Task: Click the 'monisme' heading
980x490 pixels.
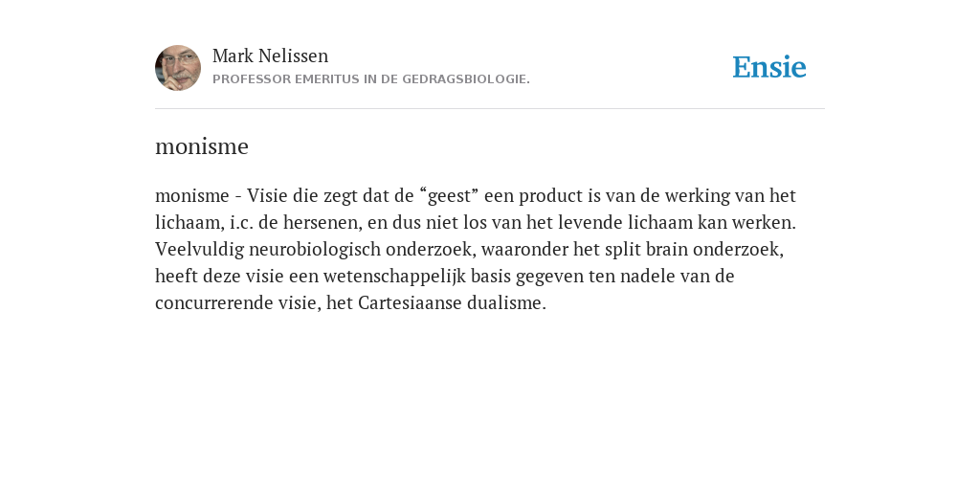Action: (202, 146)
